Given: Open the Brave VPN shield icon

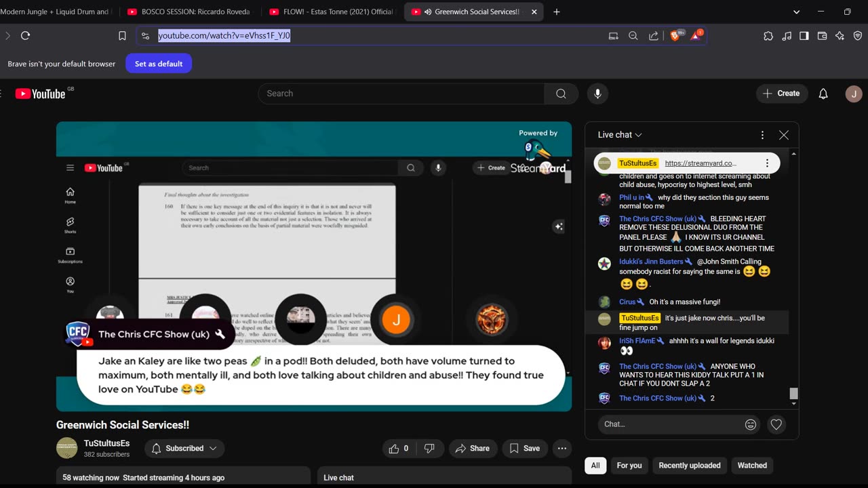Looking at the screenshot, I should click(858, 36).
